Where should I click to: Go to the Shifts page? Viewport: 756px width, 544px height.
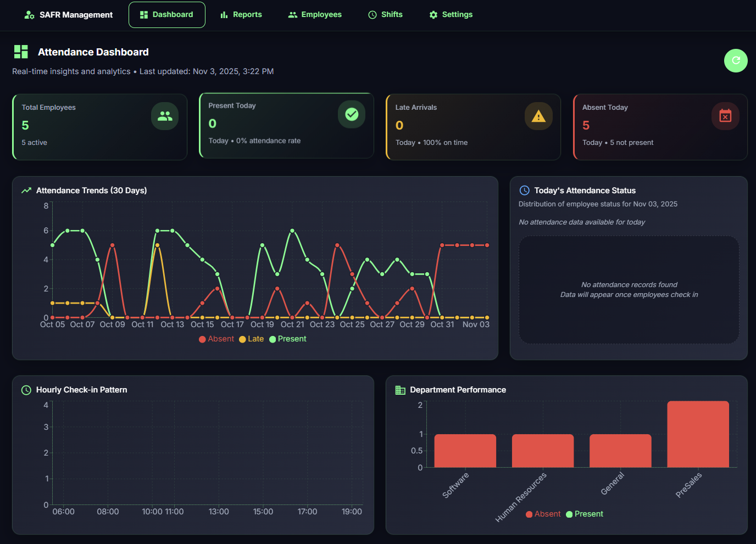(385, 15)
